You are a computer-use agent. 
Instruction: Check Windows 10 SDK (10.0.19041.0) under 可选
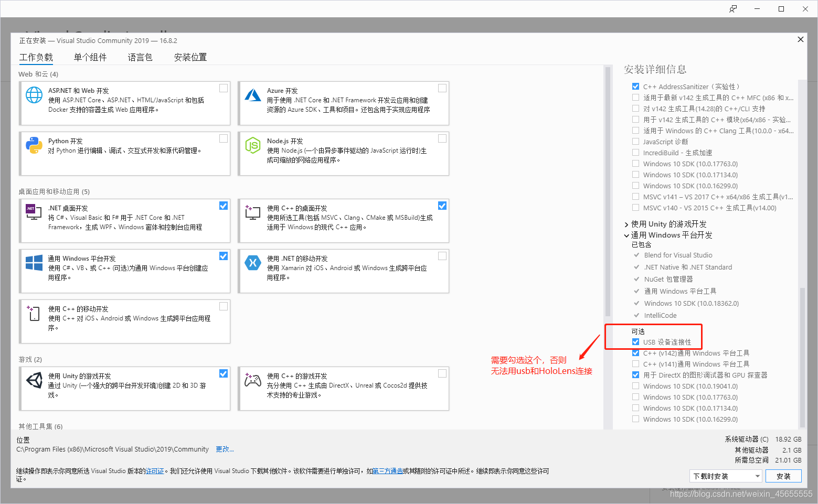tap(635, 386)
